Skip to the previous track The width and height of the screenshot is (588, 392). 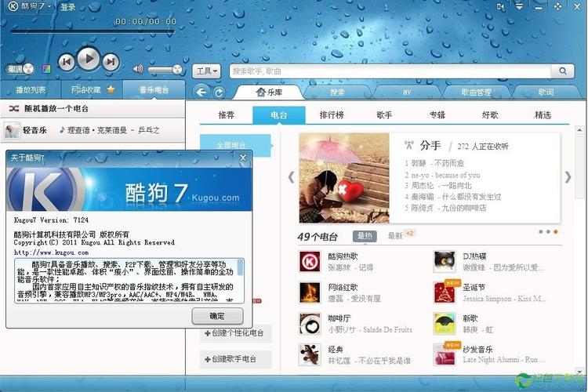67,61
